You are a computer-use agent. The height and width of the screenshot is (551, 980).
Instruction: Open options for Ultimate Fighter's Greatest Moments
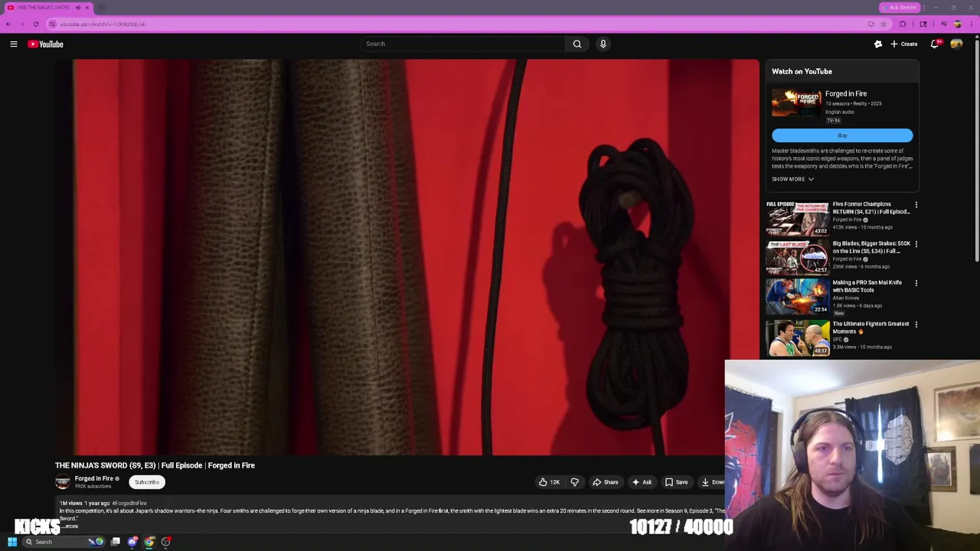pos(916,324)
